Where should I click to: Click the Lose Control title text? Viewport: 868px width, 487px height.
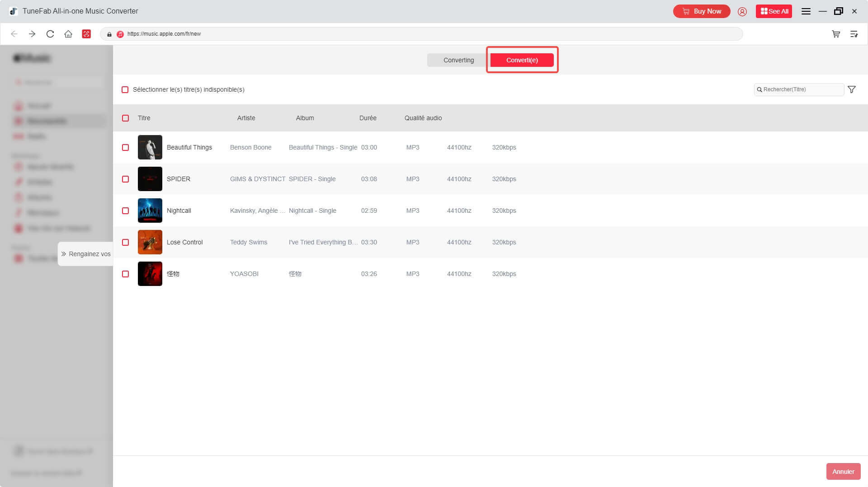pyautogui.click(x=185, y=242)
